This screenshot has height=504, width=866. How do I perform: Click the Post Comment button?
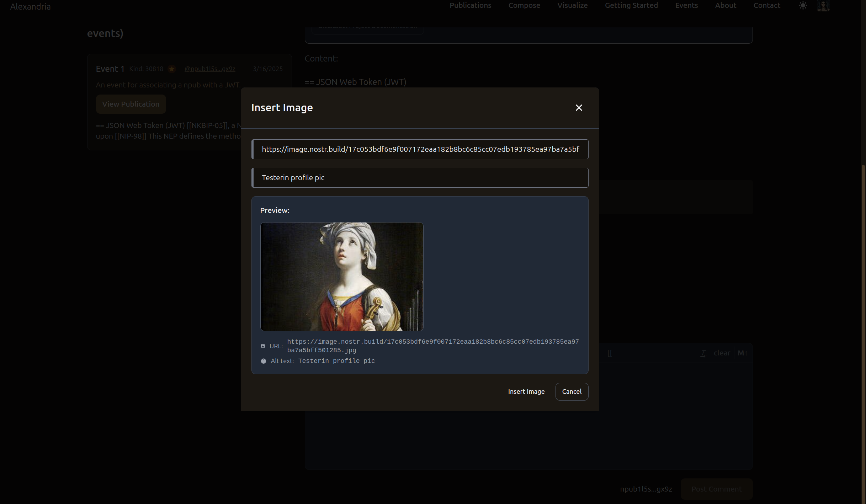point(716,489)
